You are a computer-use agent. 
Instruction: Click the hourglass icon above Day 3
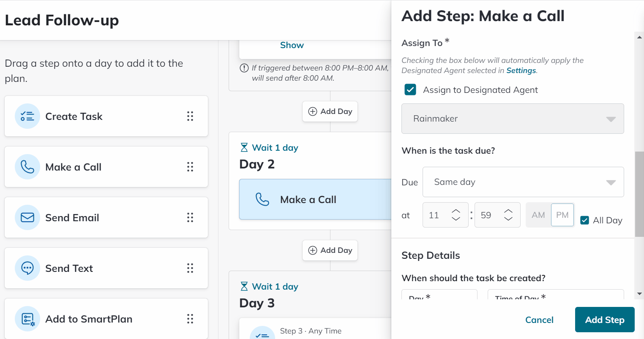click(x=244, y=286)
